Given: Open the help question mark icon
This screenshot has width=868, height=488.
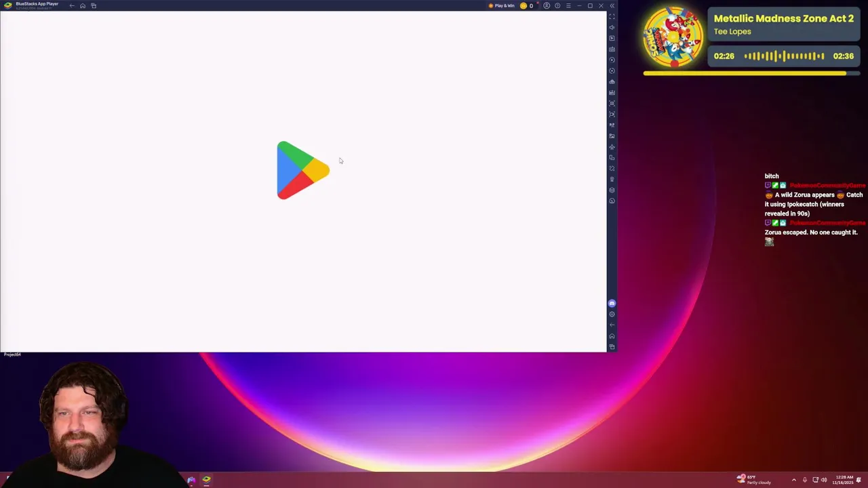Looking at the screenshot, I should [x=557, y=5].
